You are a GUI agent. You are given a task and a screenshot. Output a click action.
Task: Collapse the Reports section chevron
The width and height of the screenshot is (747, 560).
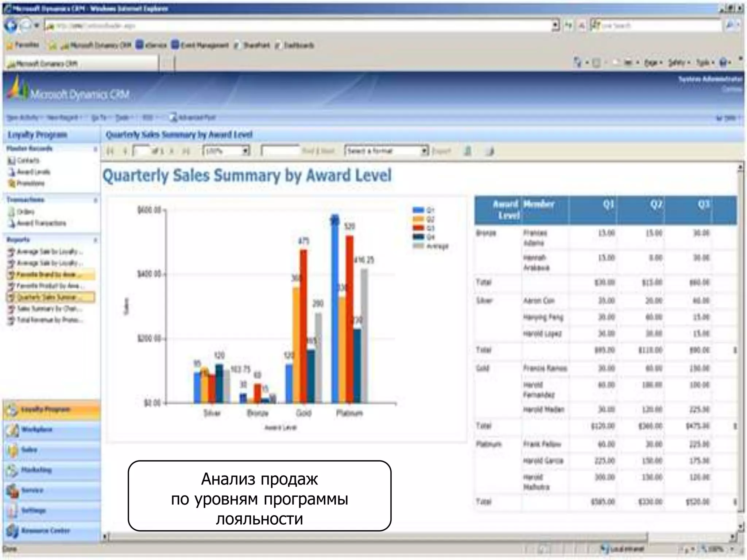[96, 240]
